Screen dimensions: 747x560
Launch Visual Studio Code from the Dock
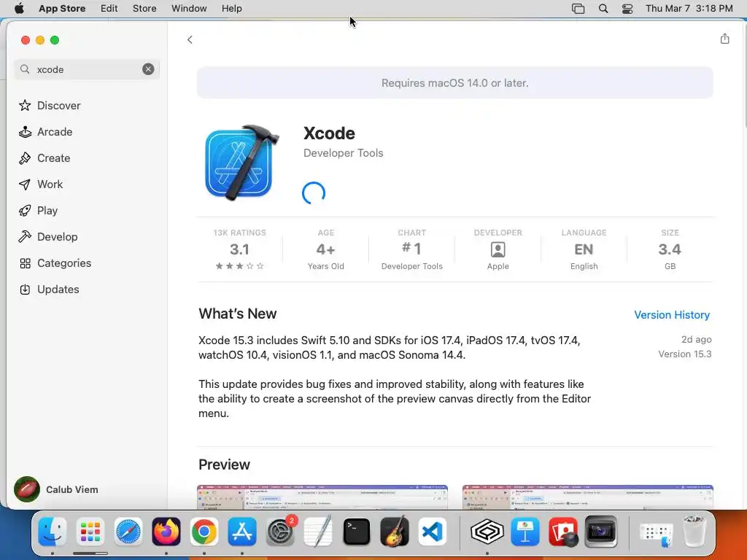click(x=433, y=531)
